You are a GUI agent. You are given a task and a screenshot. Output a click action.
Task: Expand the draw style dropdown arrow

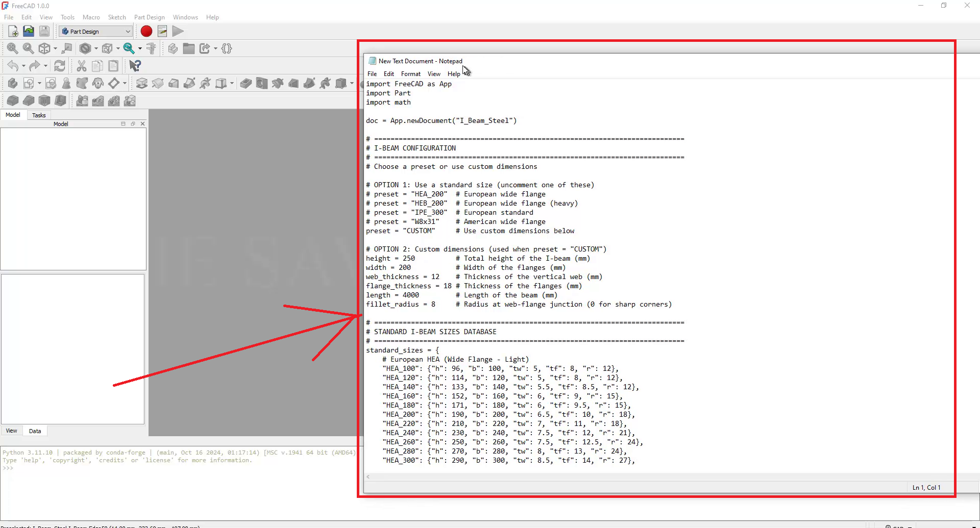coord(96,48)
